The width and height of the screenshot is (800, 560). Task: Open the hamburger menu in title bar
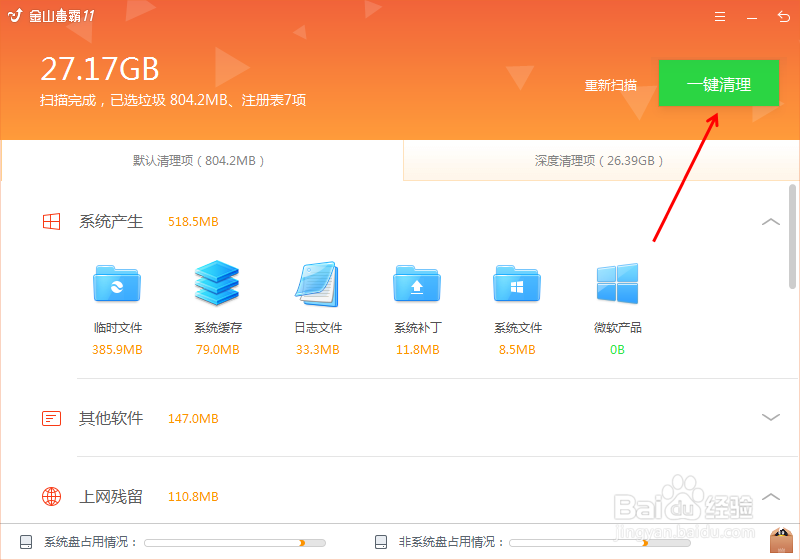[720, 17]
